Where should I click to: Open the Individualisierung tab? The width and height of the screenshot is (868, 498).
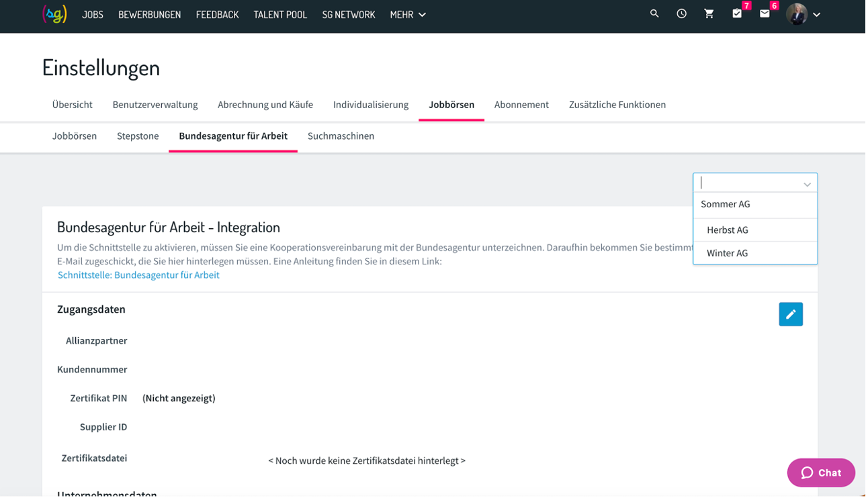[x=371, y=105]
